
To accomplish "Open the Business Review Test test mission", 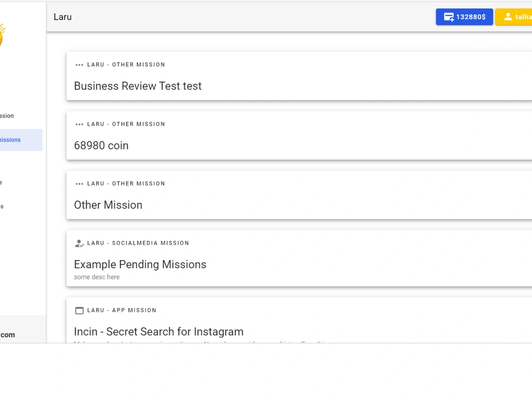I will 138,86.
